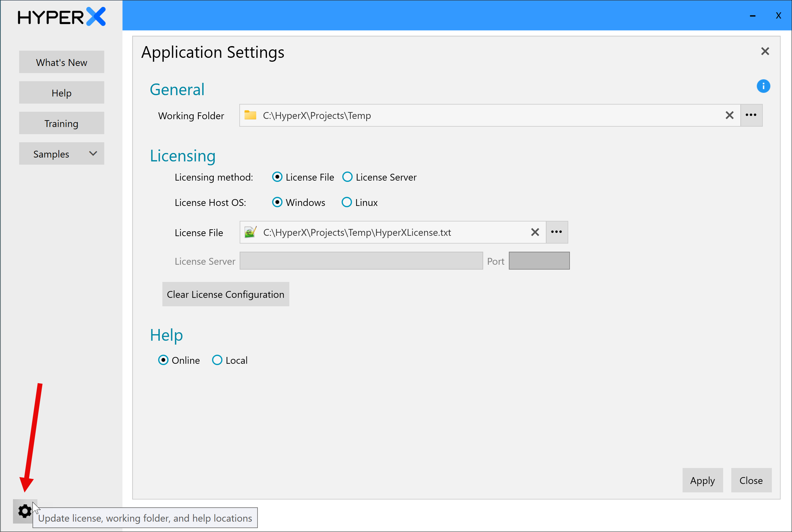Click the Port field
Image resolution: width=792 pixels, height=532 pixels.
tap(539, 260)
